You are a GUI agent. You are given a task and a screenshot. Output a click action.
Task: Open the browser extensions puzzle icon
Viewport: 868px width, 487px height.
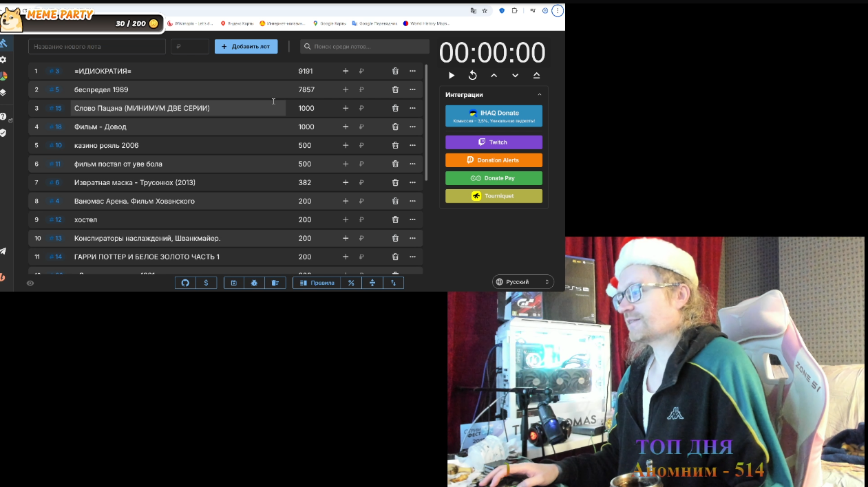pyautogui.click(x=514, y=11)
